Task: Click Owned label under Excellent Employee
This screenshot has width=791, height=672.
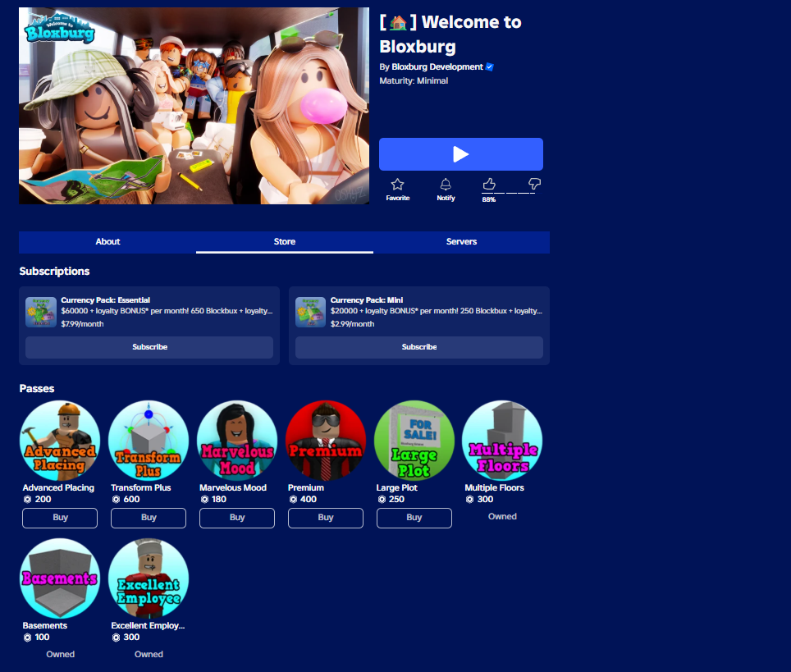Action: 149,654
